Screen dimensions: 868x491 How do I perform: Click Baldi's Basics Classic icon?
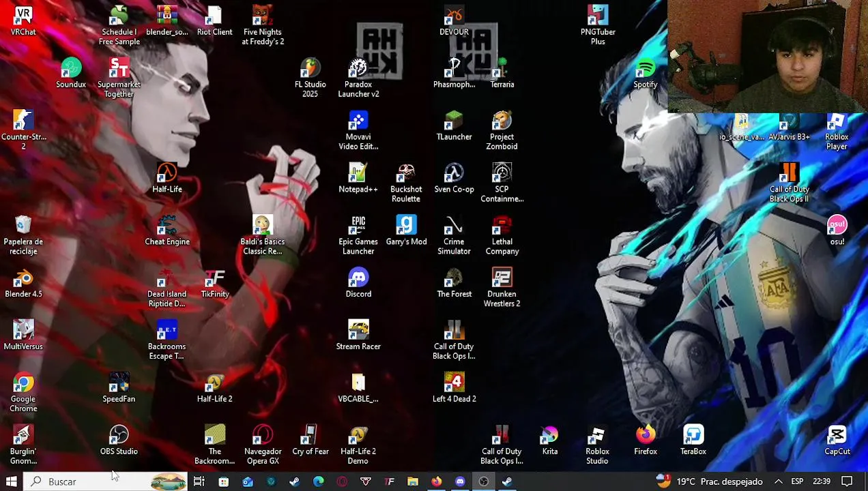[x=263, y=236]
